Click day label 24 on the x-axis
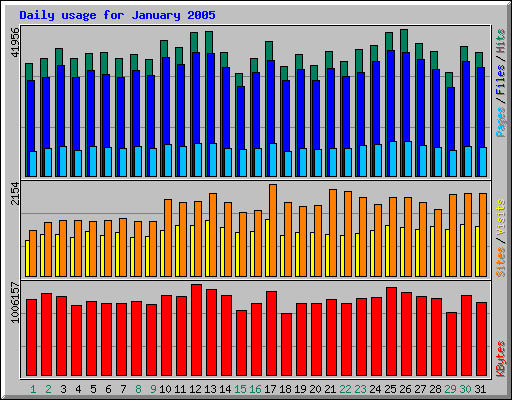 (x=375, y=389)
